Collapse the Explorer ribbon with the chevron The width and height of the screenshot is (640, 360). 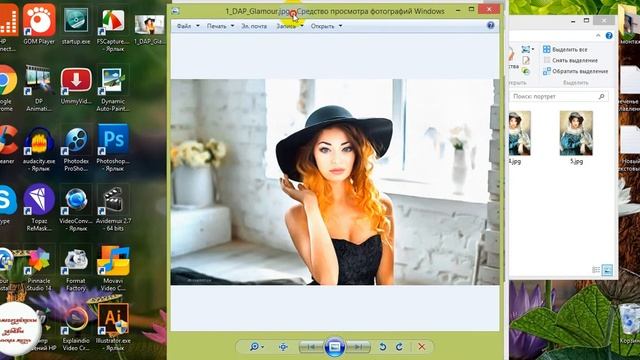pos(598,36)
